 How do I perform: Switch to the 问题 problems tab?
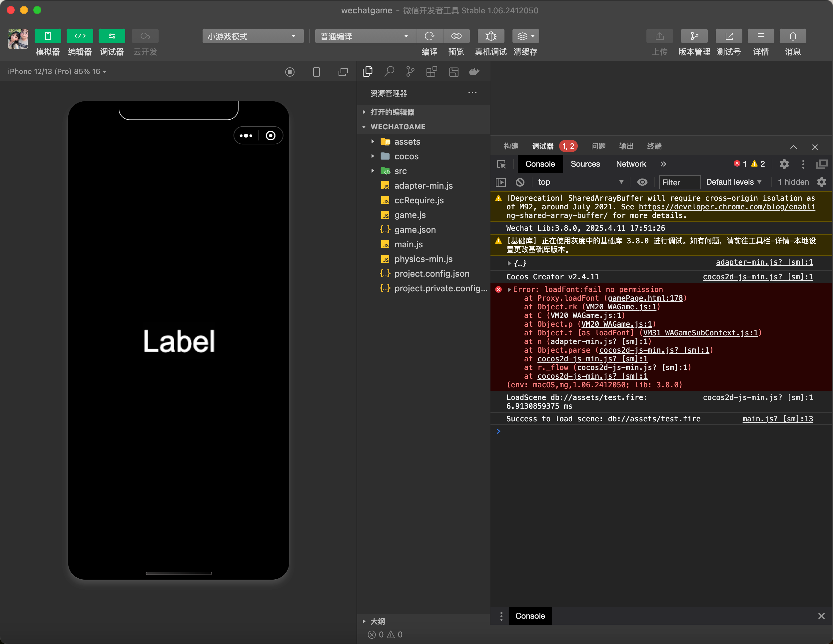tap(598, 146)
